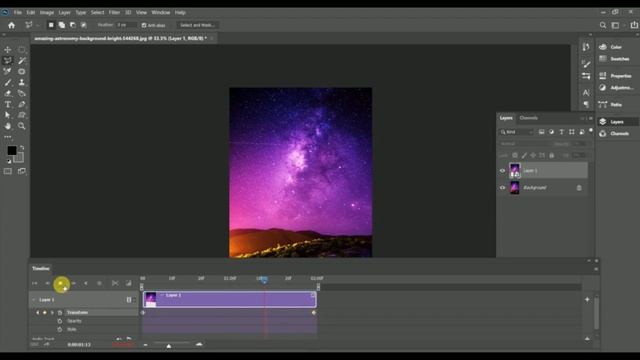Select the Horizontal Type tool

(x=8, y=104)
